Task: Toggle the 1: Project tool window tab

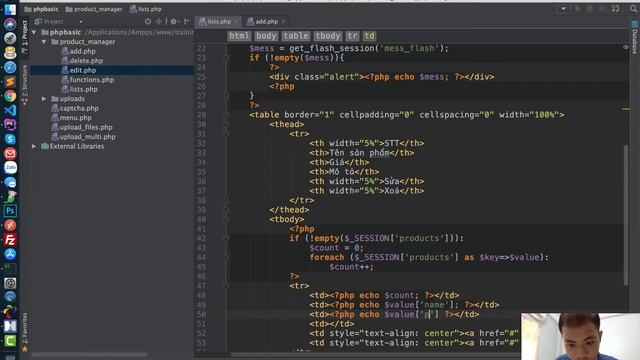Action: pyautogui.click(x=24, y=36)
